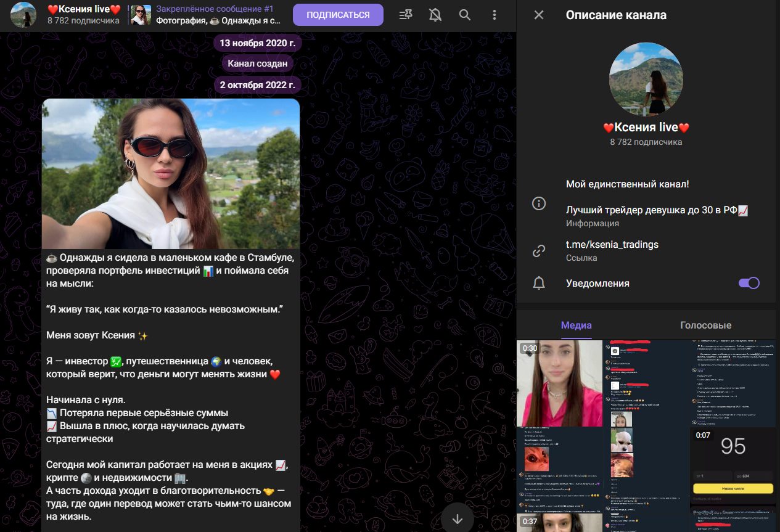Click the info icon beside channel description

click(538, 203)
